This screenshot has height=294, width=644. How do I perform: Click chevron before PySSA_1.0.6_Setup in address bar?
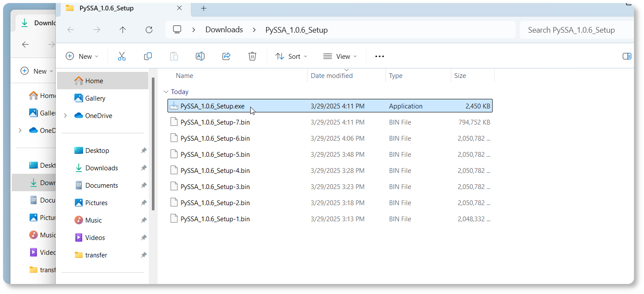254,30
